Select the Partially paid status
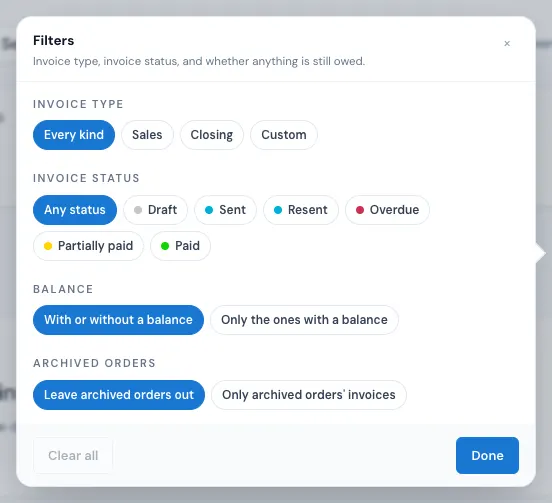 click(88, 246)
